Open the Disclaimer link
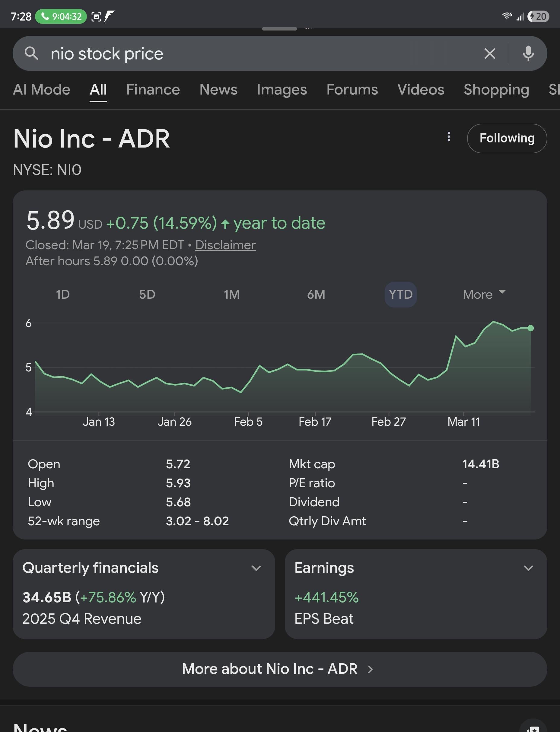 (x=225, y=245)
